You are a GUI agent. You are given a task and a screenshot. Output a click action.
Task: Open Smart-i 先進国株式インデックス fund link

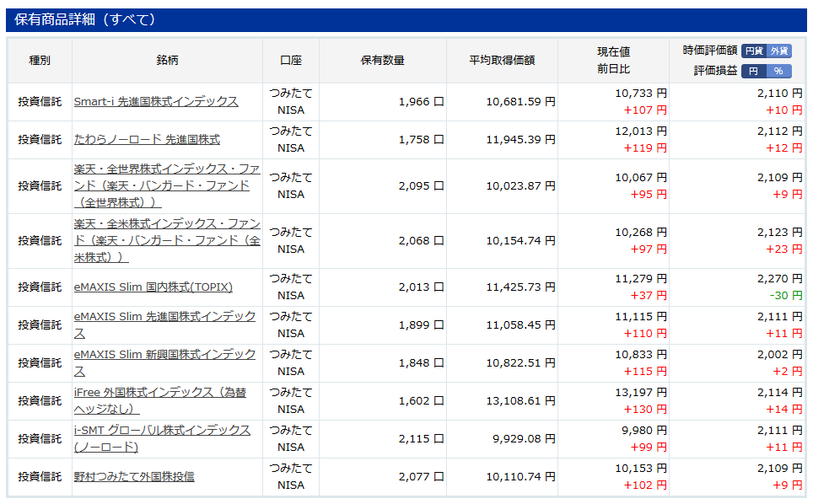(x=156, y=101)
